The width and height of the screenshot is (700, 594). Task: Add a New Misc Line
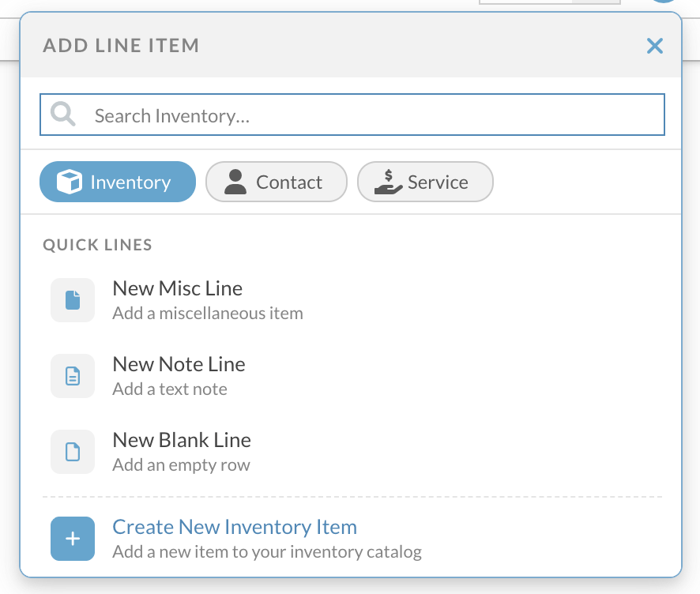tap(177, 288)
